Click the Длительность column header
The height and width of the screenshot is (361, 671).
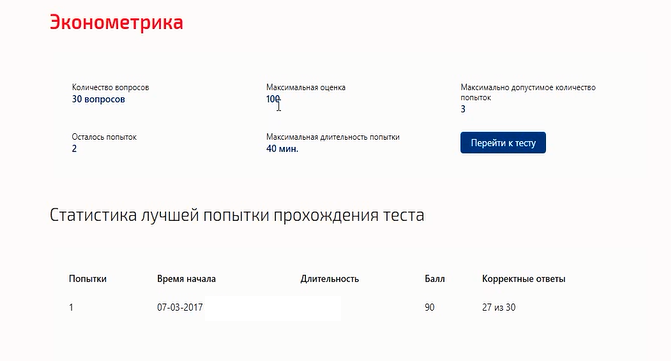330,279
